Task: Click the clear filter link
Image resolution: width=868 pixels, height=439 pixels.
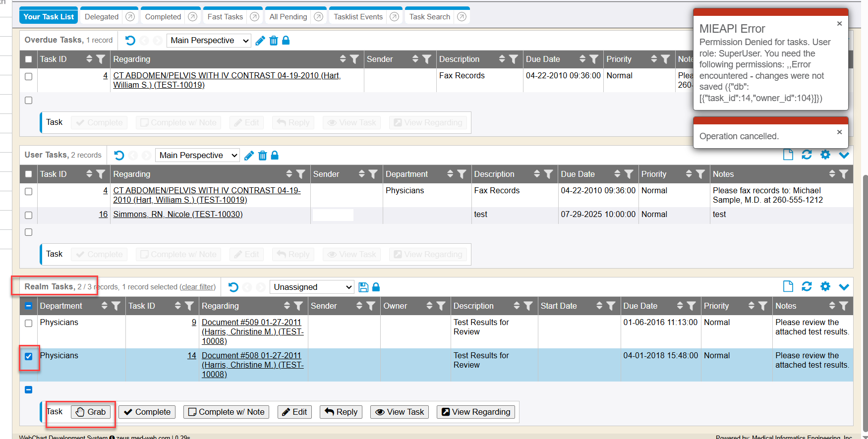Action: tap(198, 287)
